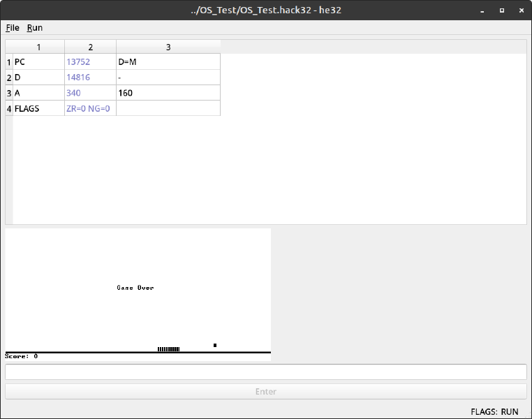Click the text input field above Enter
This screenshot has width=532, height=419.
tap(265, 372)
